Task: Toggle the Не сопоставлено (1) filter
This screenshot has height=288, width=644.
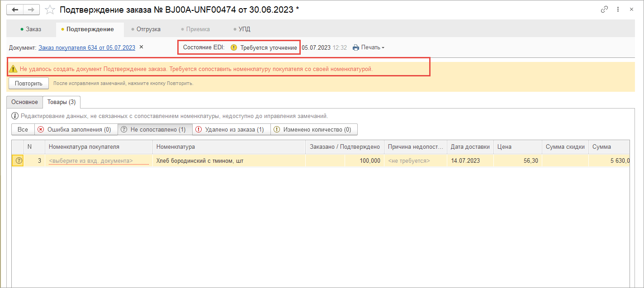Action: pyautogui.click(x=155, y=130)
